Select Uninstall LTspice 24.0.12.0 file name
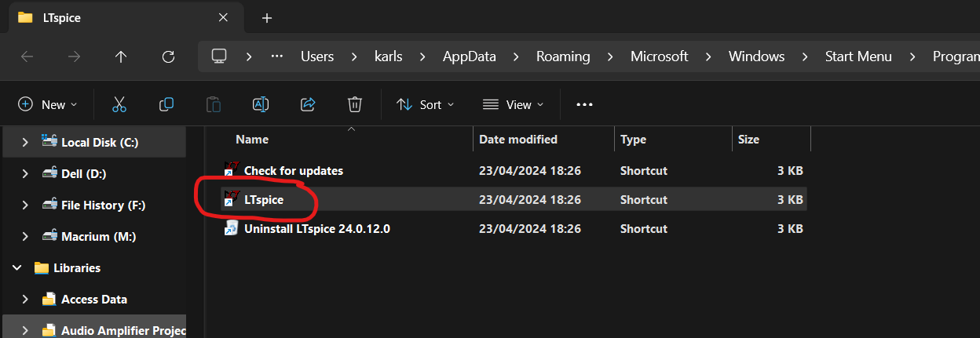Image resolution: width=980 pixels, height=338 pixels. click(x=317, y=229)
